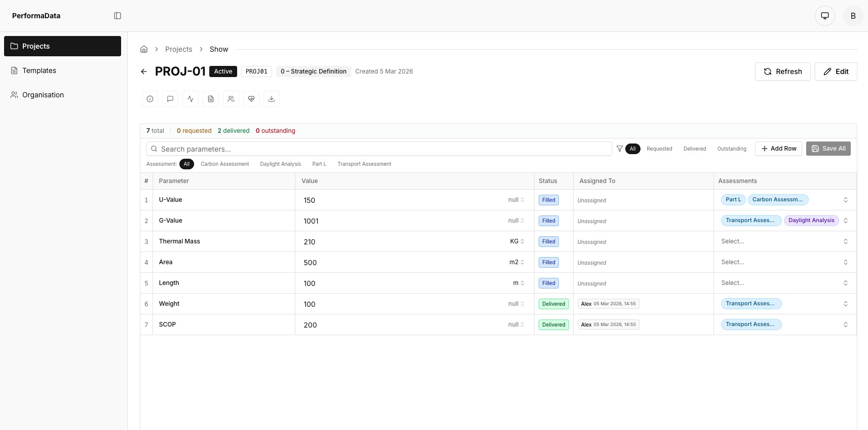Go to home breadcrumb icon
This screenshot has height=430, width=868.
tap(144, 49)
